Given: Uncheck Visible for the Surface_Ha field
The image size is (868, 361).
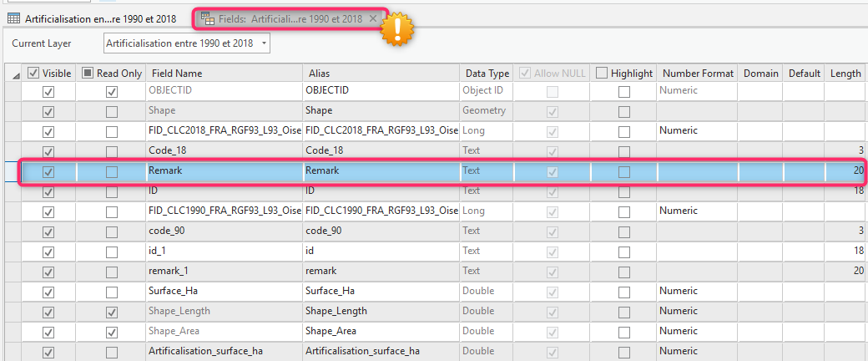Looking at the screenshot, I should click(48, 292).
